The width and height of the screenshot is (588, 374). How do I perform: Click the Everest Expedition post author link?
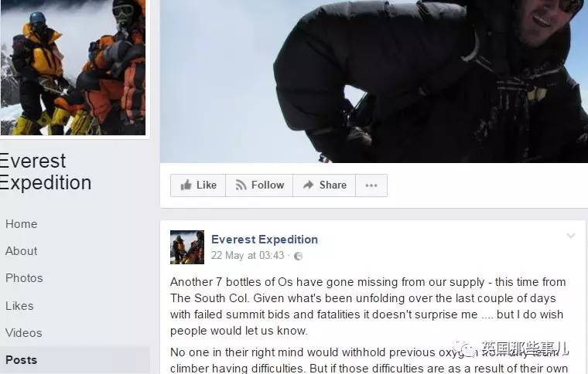(265, 240)
